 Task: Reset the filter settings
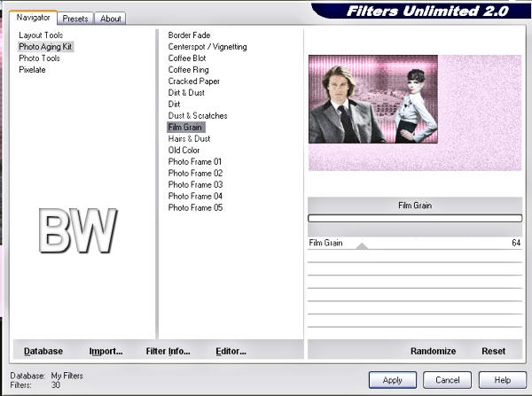(x=493, y=352)
